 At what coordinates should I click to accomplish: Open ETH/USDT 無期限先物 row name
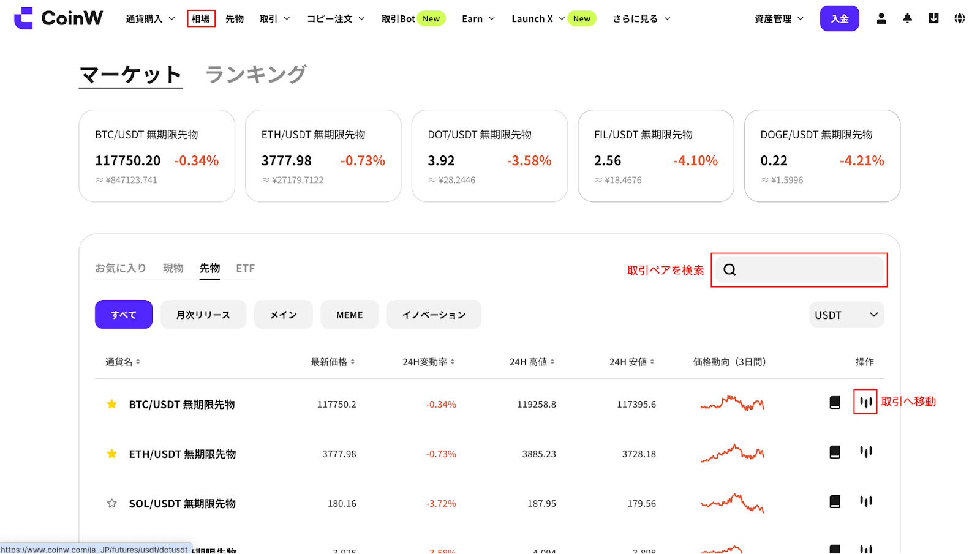[183, 454]
